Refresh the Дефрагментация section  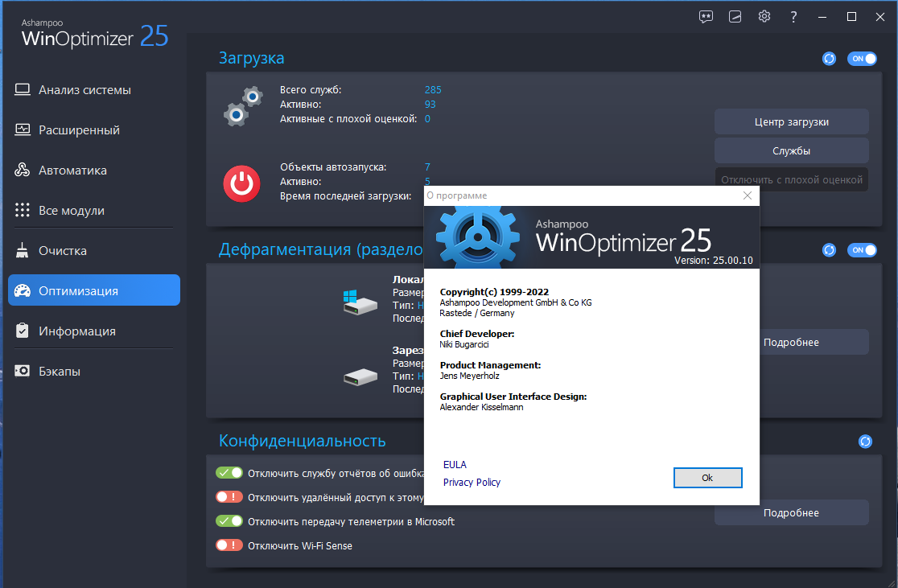pos(829,249)
